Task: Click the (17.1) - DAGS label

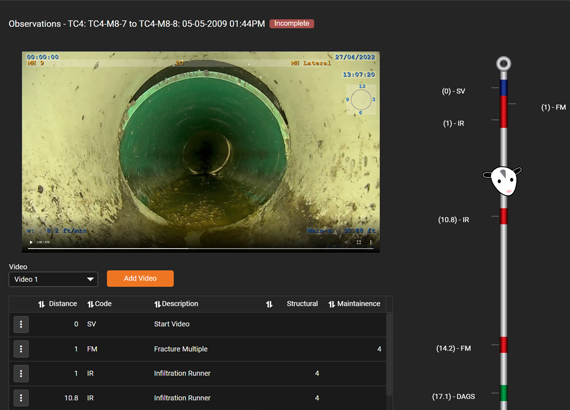Action: click(453, 397)
